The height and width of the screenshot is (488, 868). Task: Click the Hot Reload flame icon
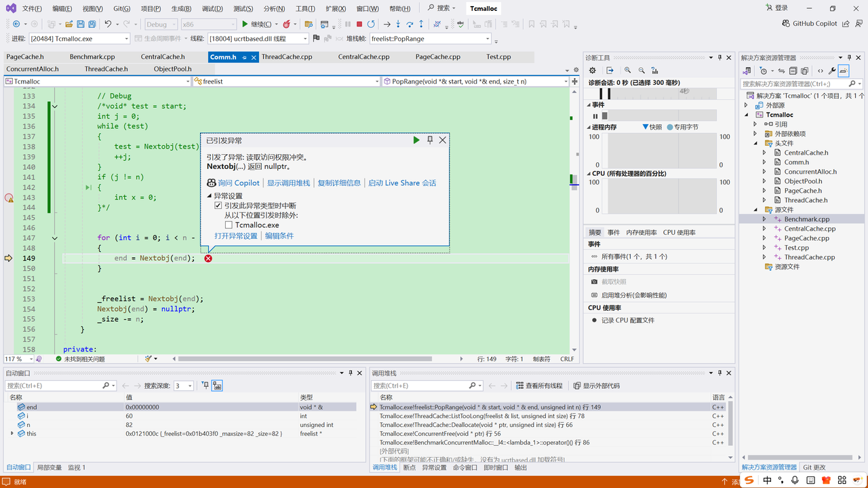286,24
